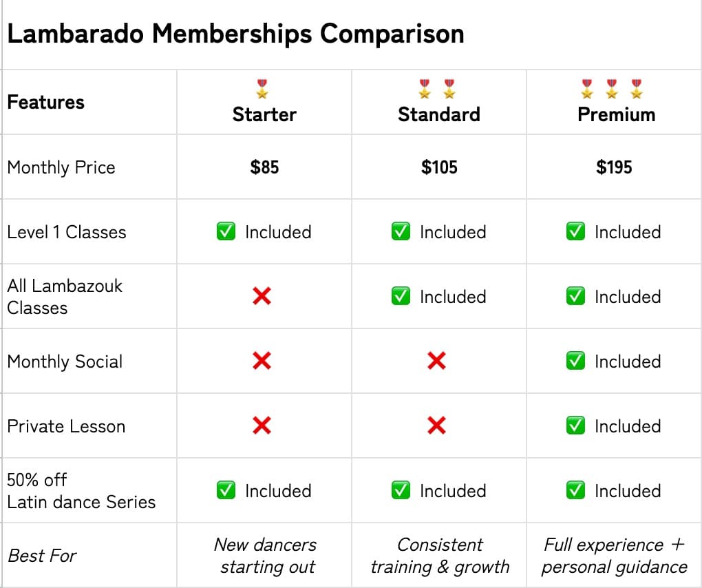This screenshot has height=588, width=702.
Task: Click the red X for Standard Monthly Social
Action: click(436, 361)
